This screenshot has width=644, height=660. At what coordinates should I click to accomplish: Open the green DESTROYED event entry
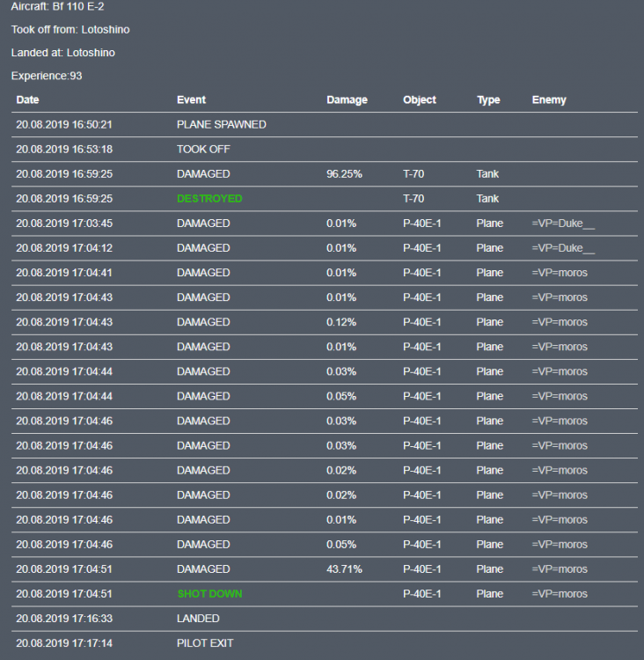pyautogui.click(x=209, y=199)
